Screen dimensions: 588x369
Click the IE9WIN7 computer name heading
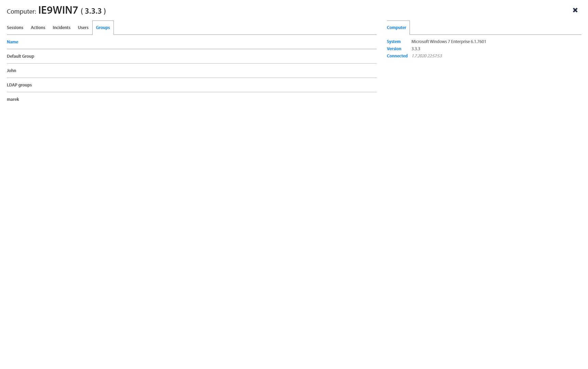58,10
